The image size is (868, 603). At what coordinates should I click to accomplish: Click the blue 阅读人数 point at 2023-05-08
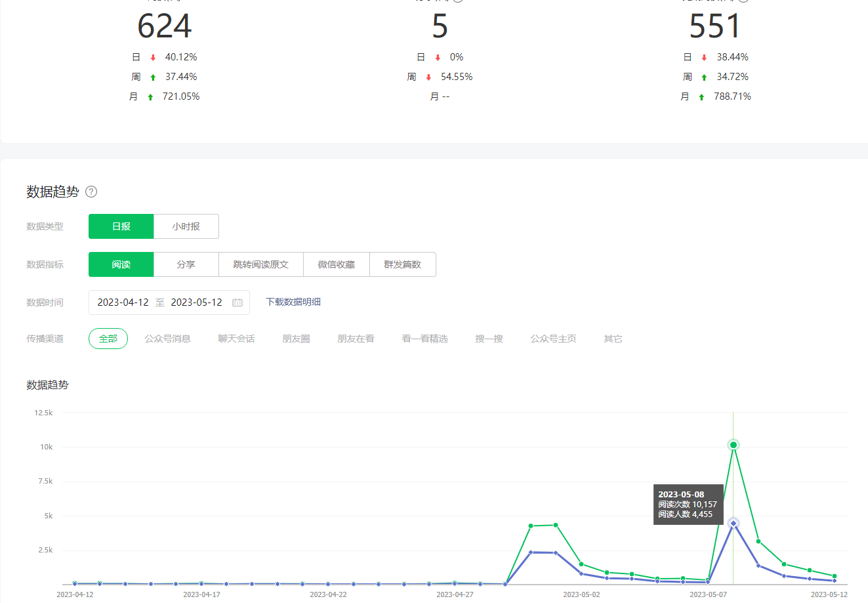(734, 523)
